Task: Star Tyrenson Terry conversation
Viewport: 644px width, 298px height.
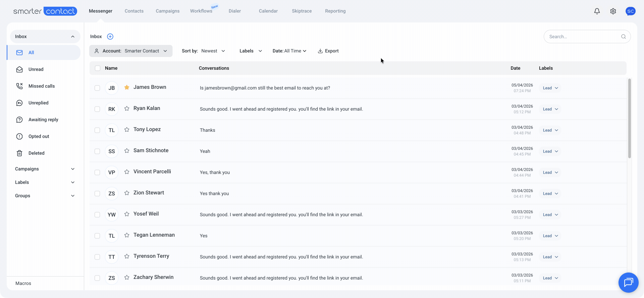Action: 127,256
